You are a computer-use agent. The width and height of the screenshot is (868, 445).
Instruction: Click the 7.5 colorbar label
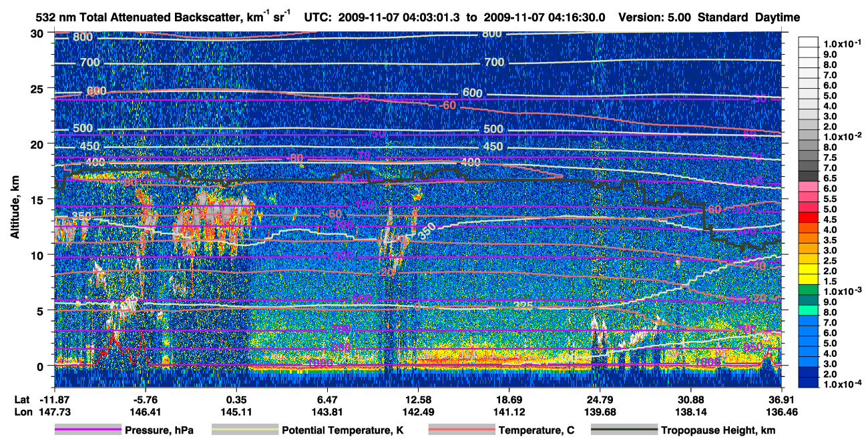[x=830, y=157]
